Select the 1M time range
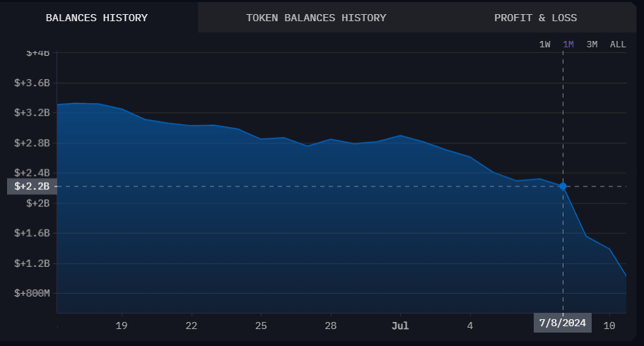This screenshot has height=346, width=644. pyautogui.click(x=568, y=44)
